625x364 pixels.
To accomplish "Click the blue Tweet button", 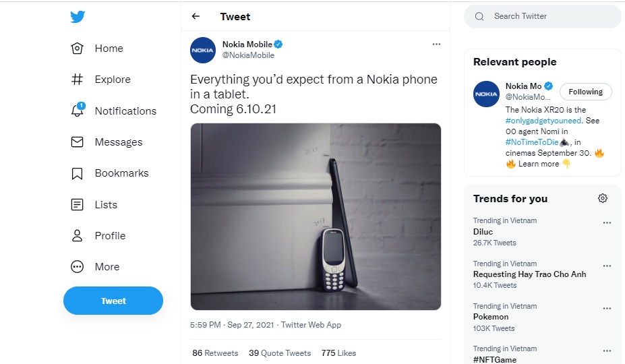I will tap(113, 301).
